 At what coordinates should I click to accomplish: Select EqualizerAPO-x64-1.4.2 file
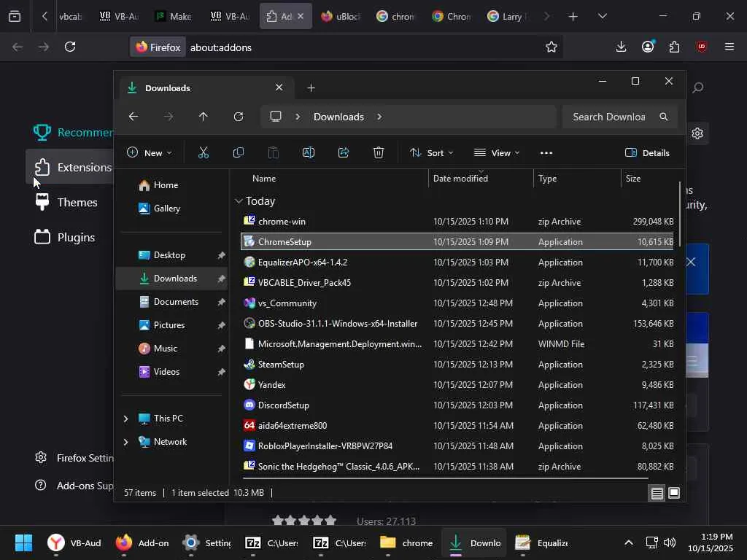click(457, 262)
